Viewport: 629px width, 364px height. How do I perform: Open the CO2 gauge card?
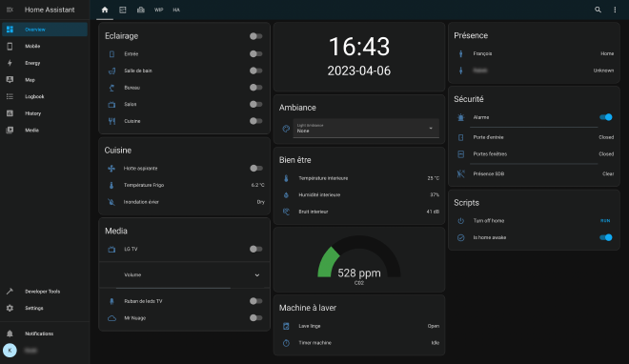(x=359, y=260)
